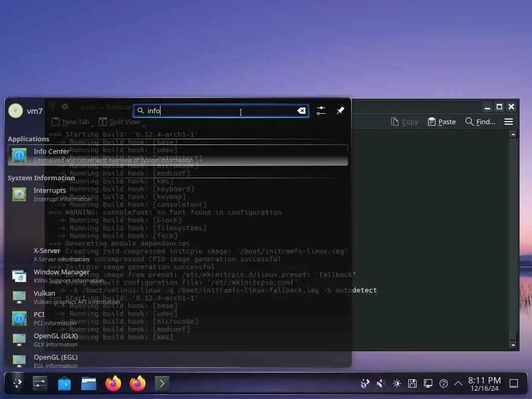Open the clock showing 8:11 PM
Image resolution: width=532 pixels, height=399 pixels.
coord(485,384)
